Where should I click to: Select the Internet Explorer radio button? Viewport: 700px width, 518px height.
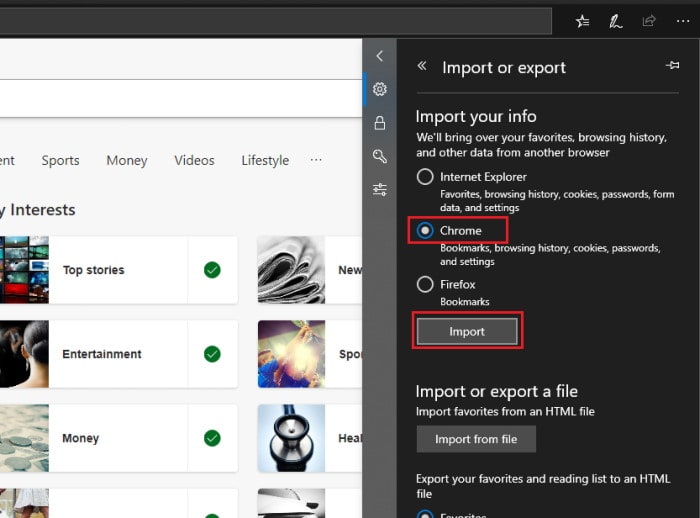pyautogui.click(x=425, y=177)
